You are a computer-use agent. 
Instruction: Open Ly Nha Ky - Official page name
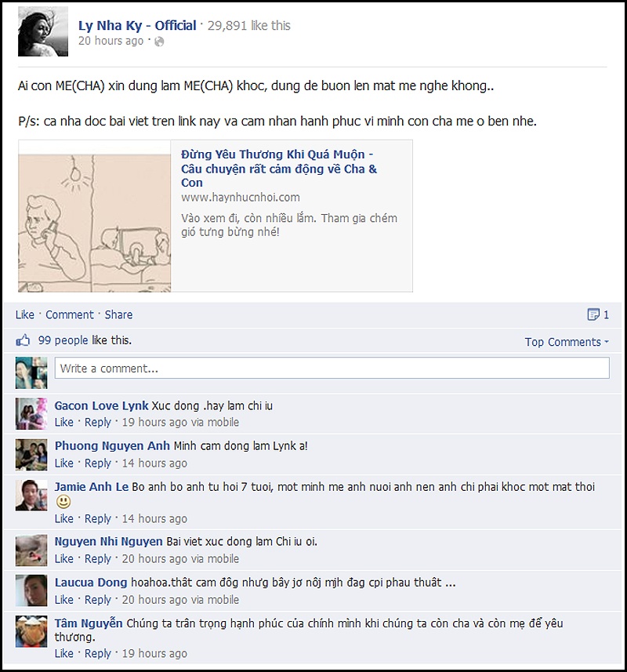click(137, 26)
